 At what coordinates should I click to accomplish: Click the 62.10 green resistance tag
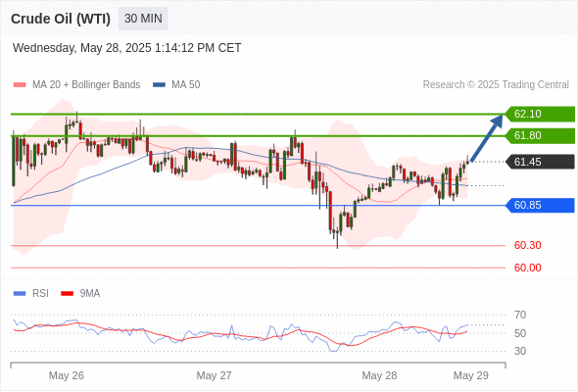(x=539, y=114)
